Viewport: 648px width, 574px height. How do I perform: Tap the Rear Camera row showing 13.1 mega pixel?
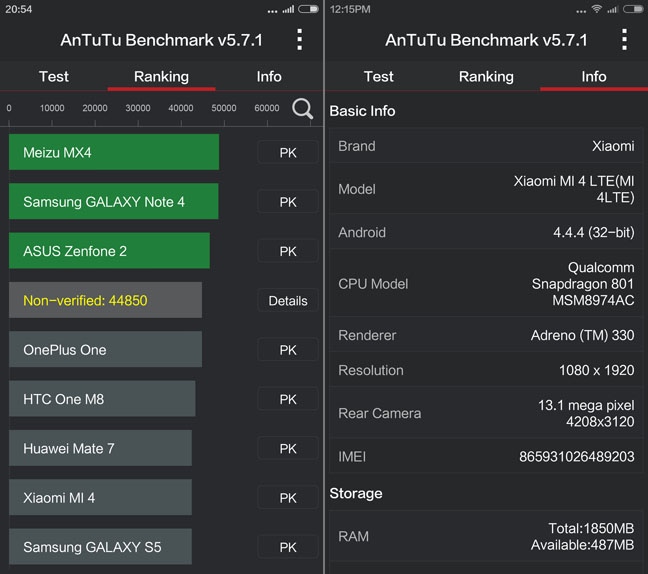486,413
